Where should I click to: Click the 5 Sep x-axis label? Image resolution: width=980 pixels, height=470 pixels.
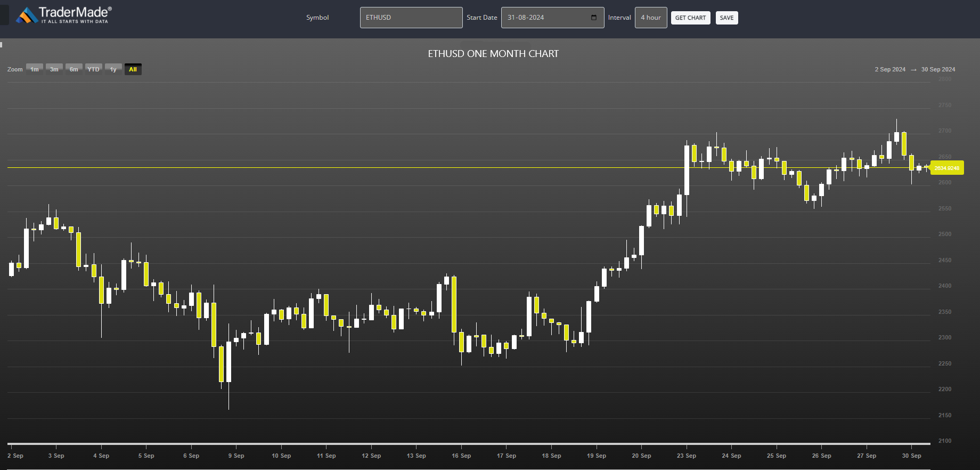click(x=146, y=456)
